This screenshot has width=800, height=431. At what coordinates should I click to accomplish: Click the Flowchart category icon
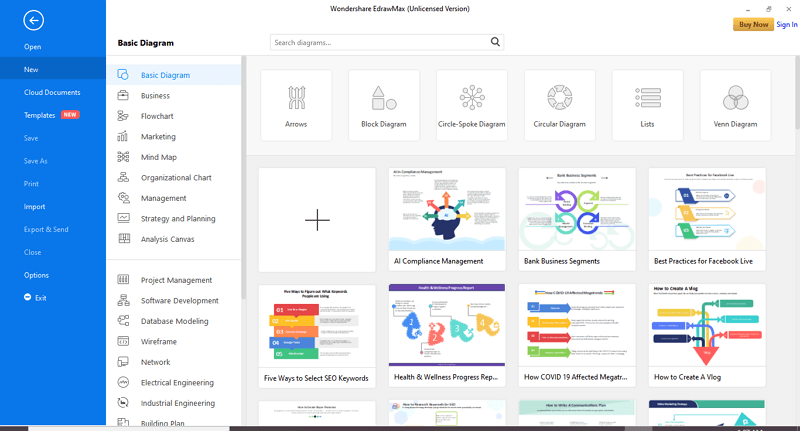(x=123, y=116)
